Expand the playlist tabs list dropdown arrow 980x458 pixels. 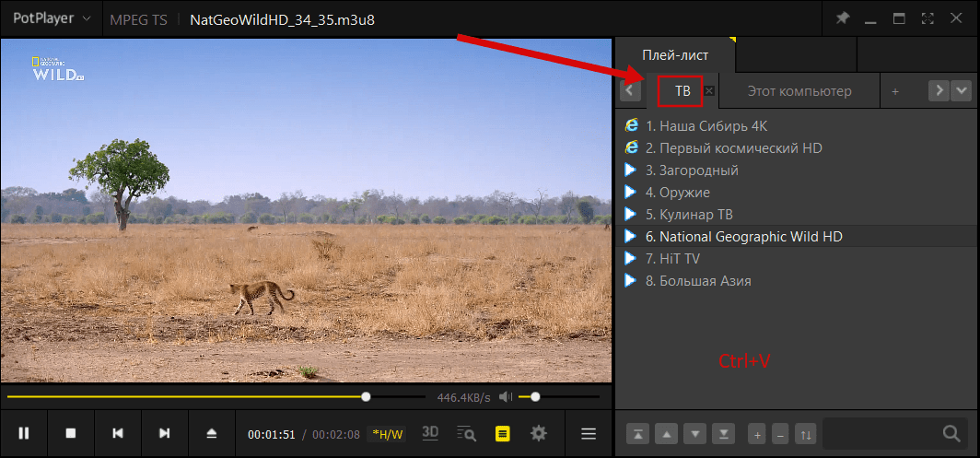pos(961,90)
